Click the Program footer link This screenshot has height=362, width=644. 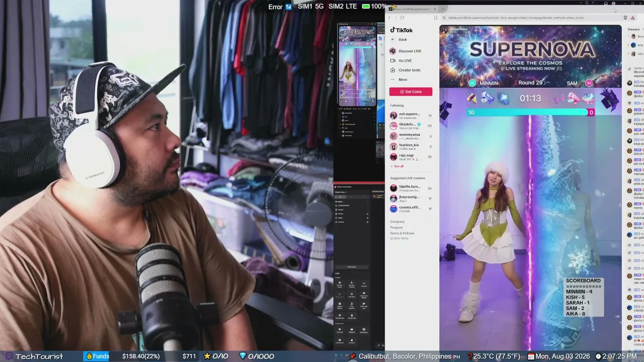pos(396,228)
